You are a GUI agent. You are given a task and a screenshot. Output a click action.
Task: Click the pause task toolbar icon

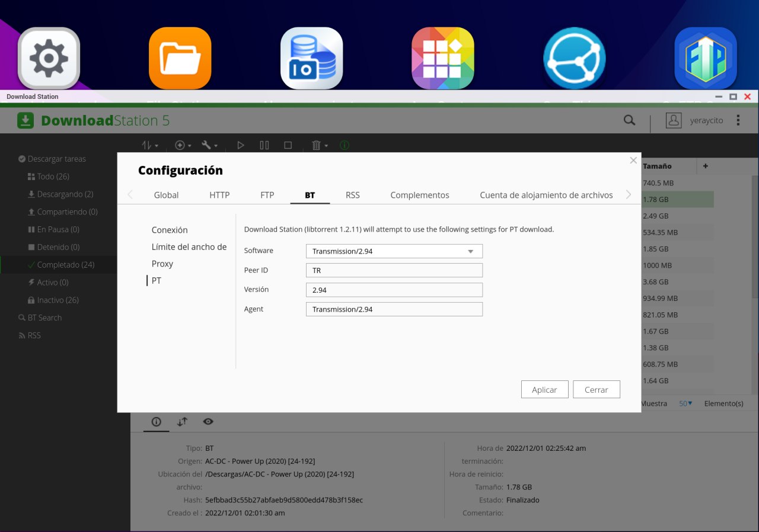pyautogui.click(x=264, y=145)
